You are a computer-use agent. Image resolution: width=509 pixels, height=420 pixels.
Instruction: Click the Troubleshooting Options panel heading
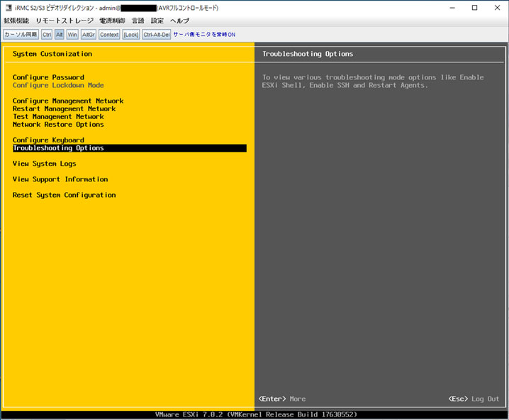click(x=308, y=54)
